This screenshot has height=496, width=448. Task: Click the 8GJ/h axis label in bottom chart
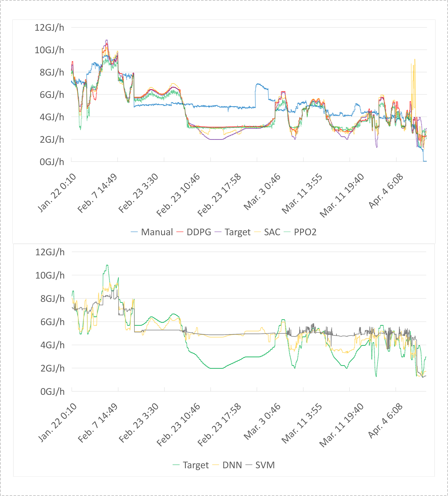tap(52, 299)
